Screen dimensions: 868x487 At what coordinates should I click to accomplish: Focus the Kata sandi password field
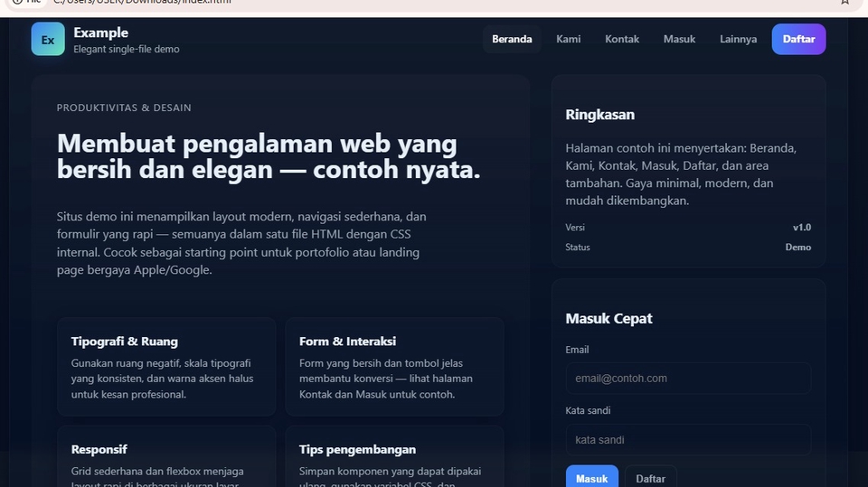tap(688, 440)
